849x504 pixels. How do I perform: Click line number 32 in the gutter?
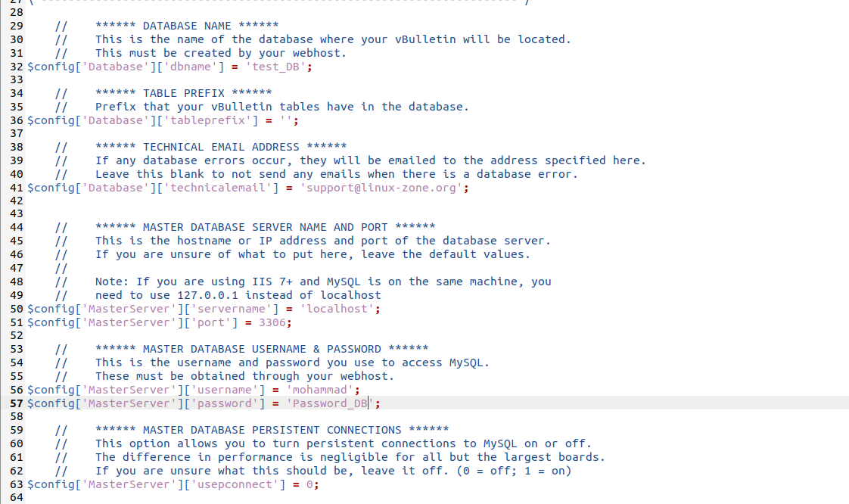(17, 67)
